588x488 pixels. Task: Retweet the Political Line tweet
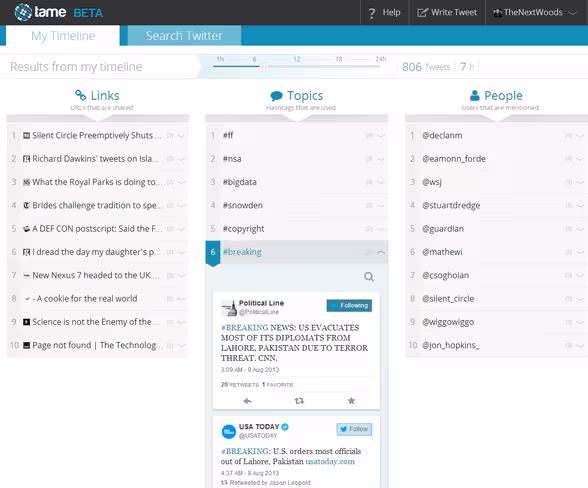(x=299, y=401)
